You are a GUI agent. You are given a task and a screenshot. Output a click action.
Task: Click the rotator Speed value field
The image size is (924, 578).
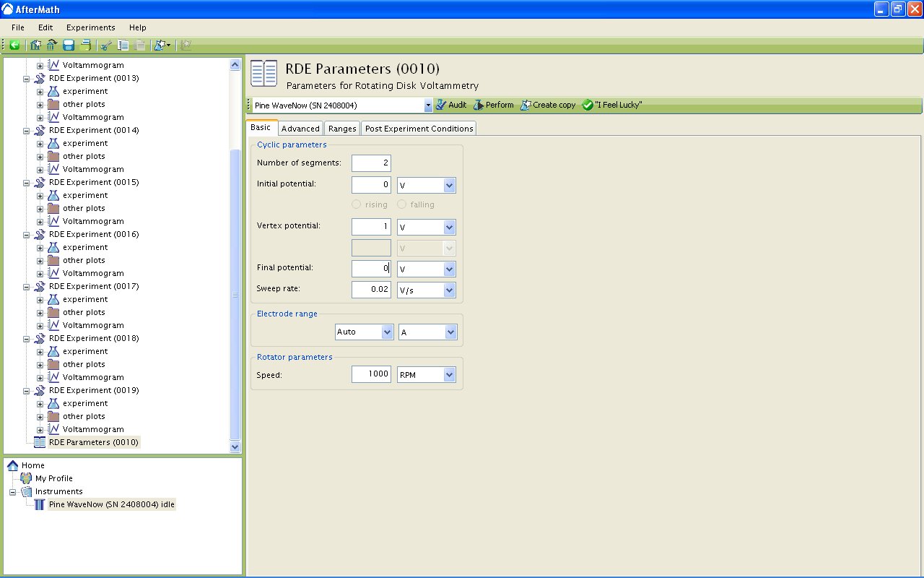click(371, 374)
